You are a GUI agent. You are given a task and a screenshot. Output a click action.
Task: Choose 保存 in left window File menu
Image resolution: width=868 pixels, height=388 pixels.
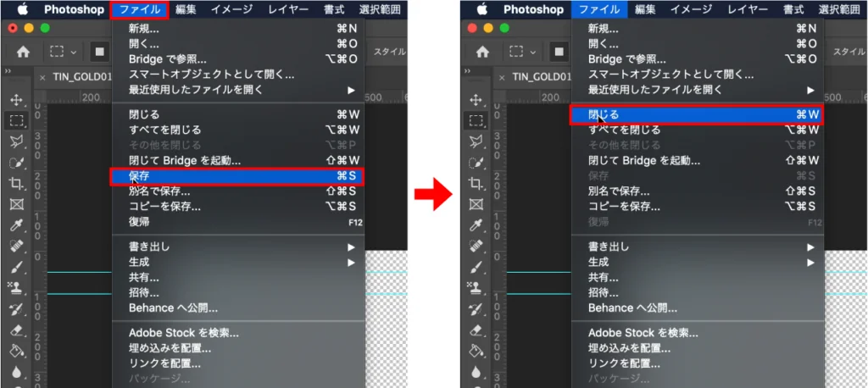coord(238,176)
